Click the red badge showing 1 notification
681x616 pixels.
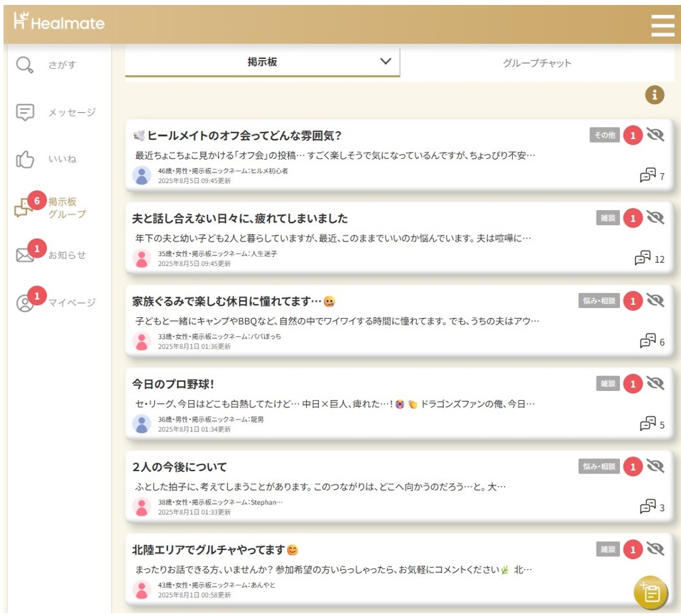(633, 135)
